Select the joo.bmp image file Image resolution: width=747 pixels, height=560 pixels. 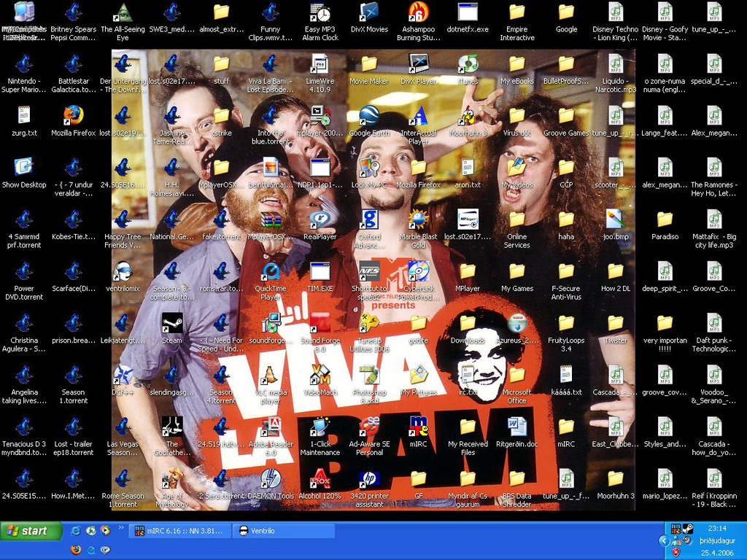(616, 225)
